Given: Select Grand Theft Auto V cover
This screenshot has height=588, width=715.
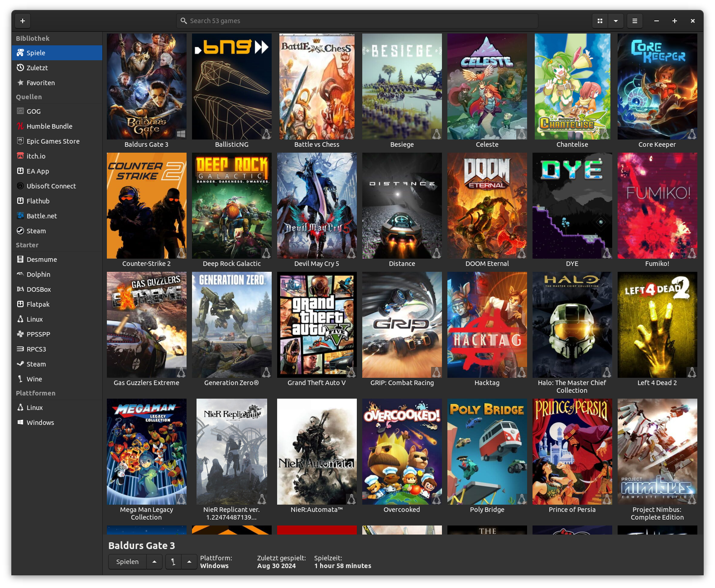Looking at the screenshot, I should (317, 325).
